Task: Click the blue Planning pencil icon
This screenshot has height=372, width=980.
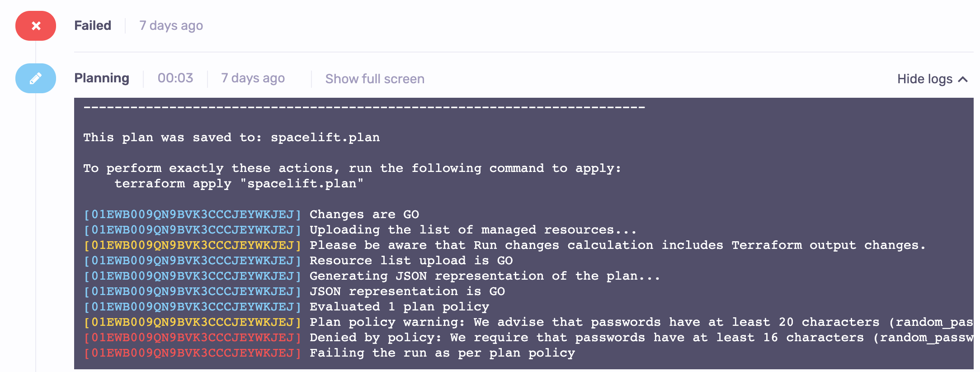Action: tap(36, 78)
